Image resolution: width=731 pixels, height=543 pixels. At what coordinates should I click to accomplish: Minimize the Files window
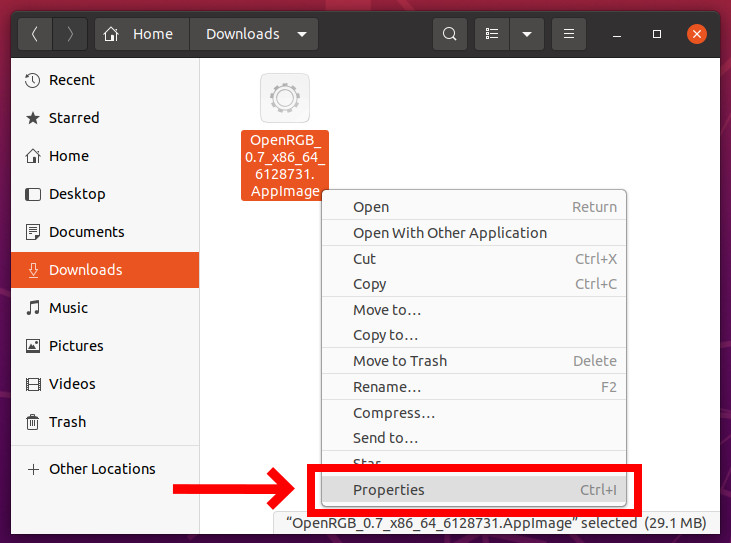click(617, 34)
